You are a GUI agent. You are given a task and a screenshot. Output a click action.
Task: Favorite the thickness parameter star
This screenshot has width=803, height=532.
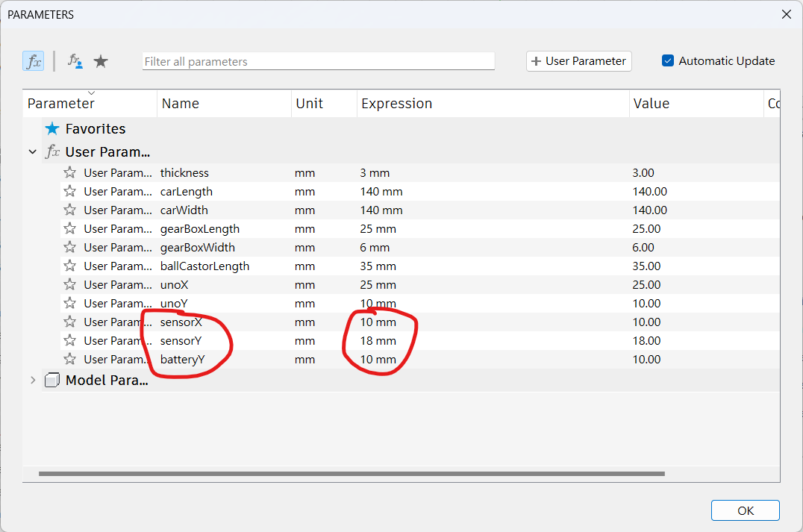point(70,173)
